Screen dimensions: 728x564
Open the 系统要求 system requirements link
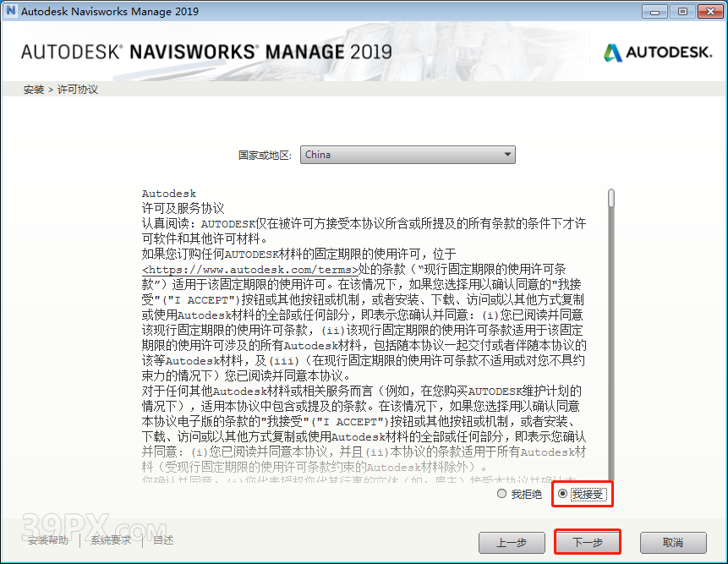(112, 540)
